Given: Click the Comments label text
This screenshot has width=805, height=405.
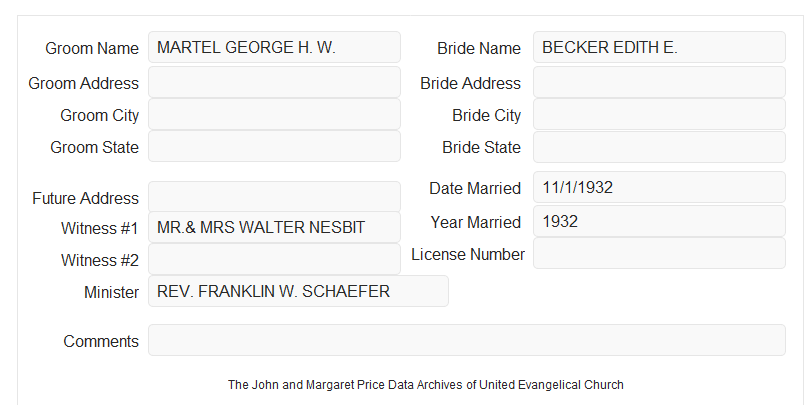Looking at the screenshot, I should coord(101,341).
